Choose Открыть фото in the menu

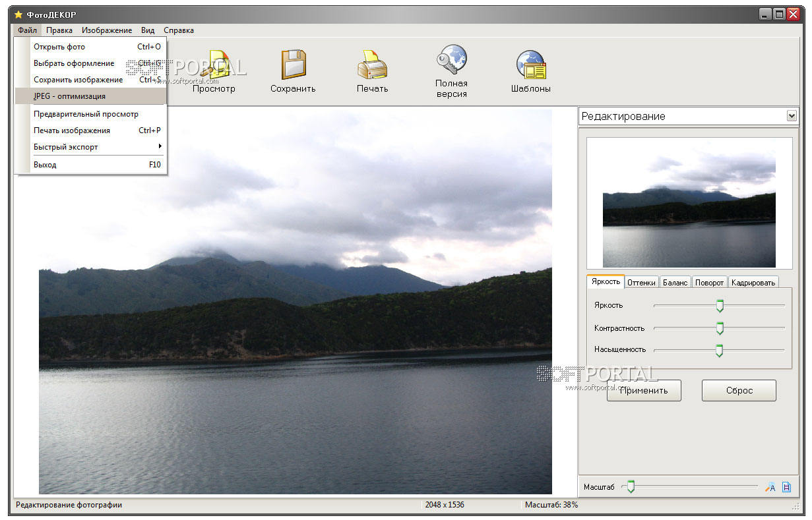point(90,47)
